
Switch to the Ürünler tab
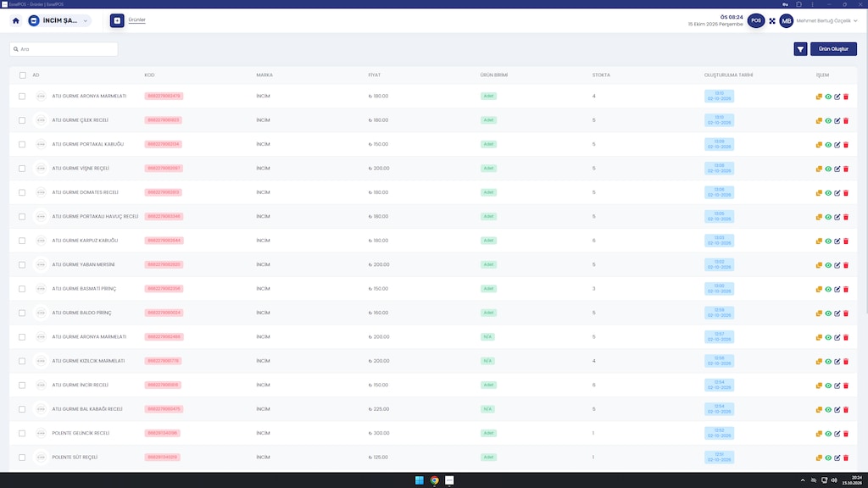136,20
